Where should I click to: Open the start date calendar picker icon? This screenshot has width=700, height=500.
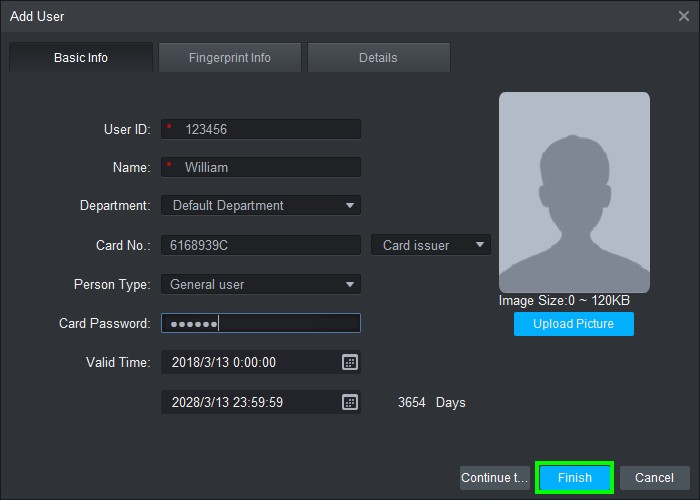tap(350, 362)
